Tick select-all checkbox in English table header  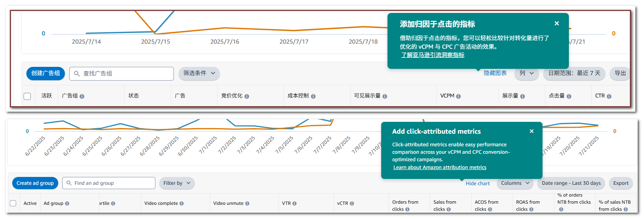pos(13,203)
